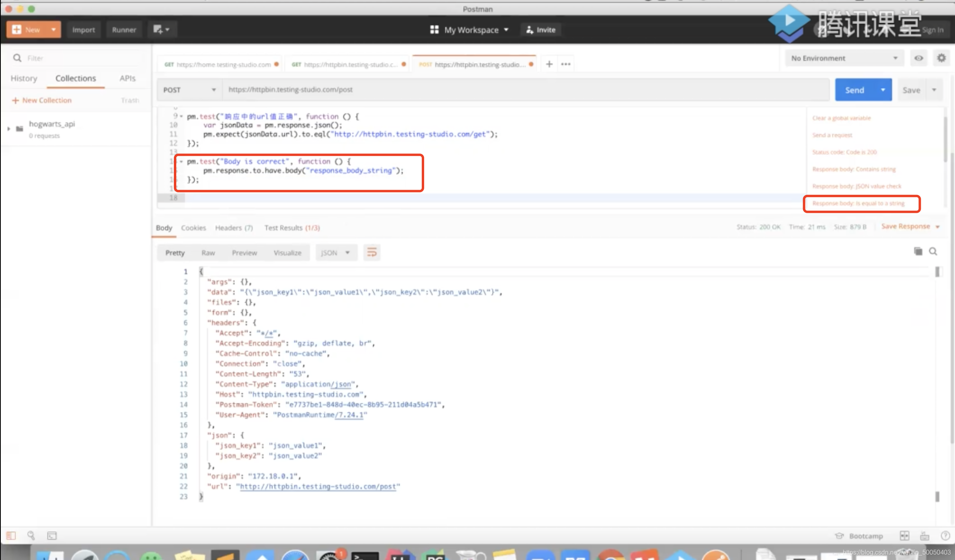Open the Postman console icon
Viewport: 955px width, 560px height.
tap(52, 536)
